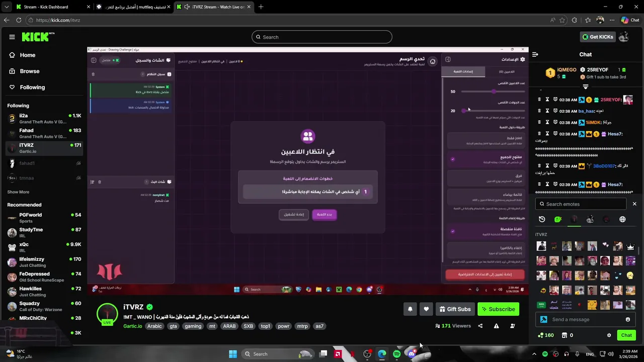Click the Search emotes field
This screenshot has width=644, height=362.
(x=581, y=204)
